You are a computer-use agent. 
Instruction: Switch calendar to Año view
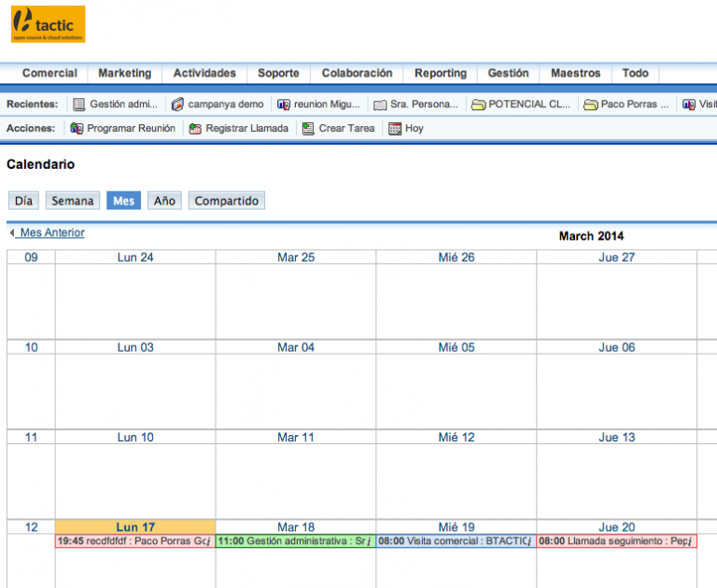pos(164,201)
